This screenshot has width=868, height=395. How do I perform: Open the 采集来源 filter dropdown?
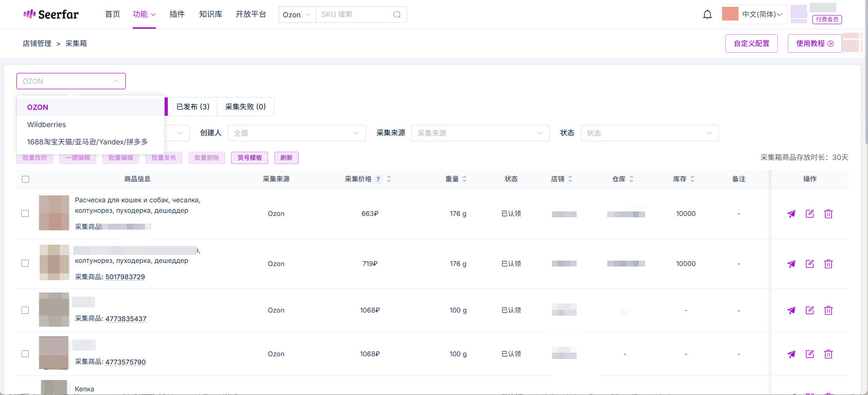480,133
